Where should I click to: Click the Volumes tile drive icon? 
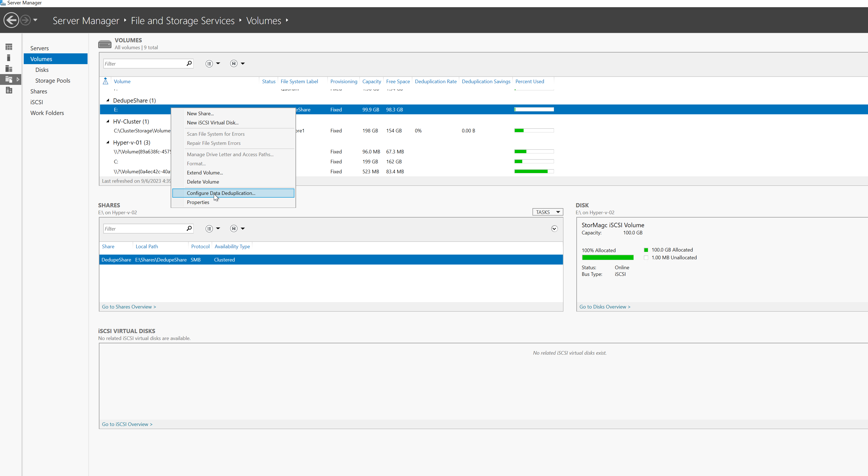click(105, 44)
